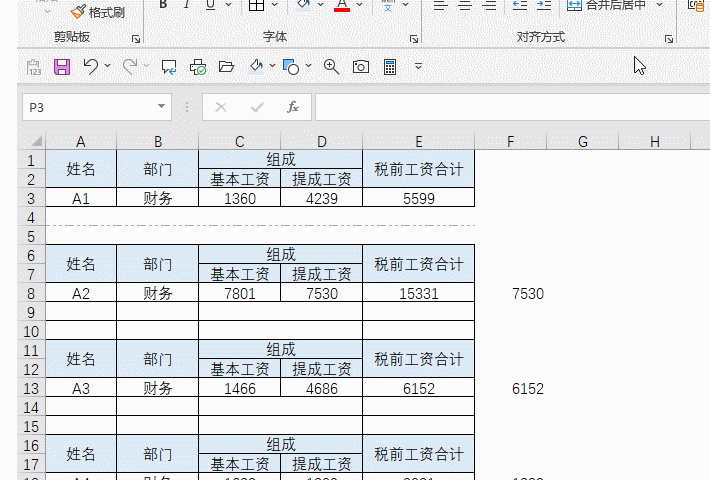Toggle bold formatting
710x480 pixels.
(162, 5)
